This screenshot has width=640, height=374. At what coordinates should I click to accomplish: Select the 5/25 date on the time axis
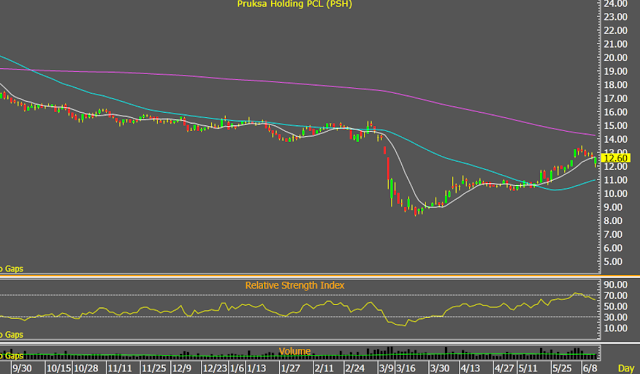point(562,368)
